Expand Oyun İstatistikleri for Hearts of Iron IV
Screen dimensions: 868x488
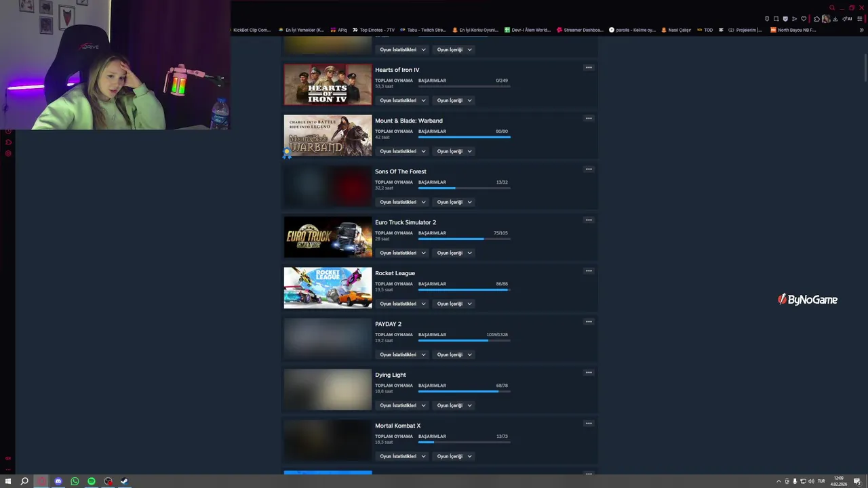(403, 100)
